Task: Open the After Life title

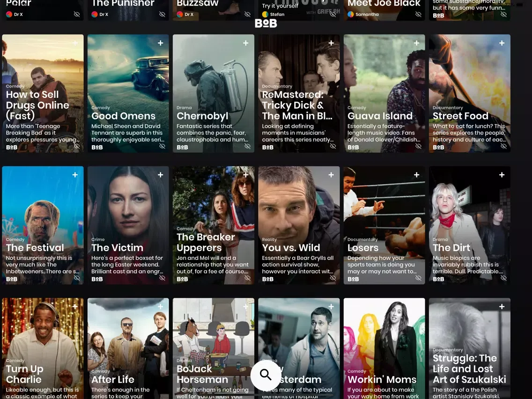Action: [113, 379]
